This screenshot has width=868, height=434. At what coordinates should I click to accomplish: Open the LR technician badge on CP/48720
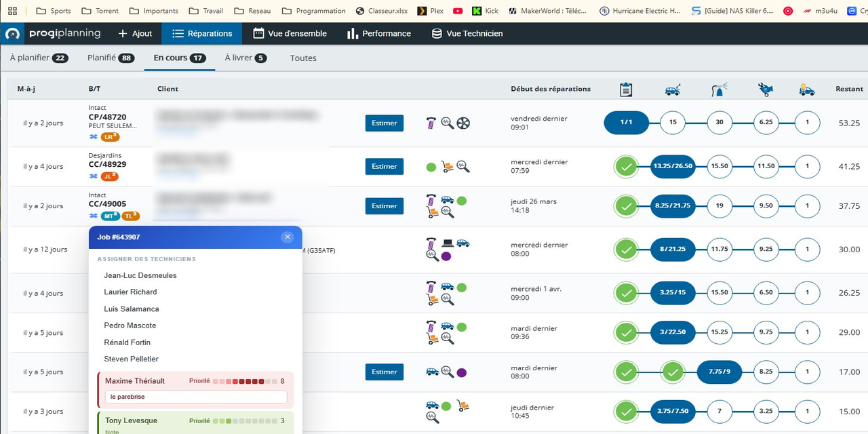coord(110,137)
